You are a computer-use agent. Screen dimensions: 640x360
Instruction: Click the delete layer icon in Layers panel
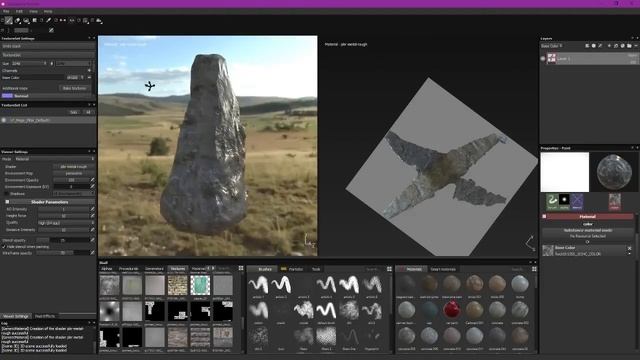[636, 46]
